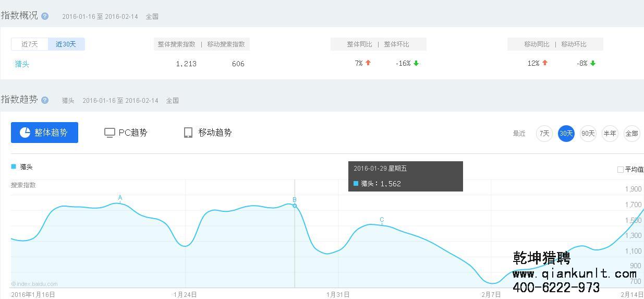Viewport: 644px width, 299px height.
Task: Click the 移动趋势 tablet icon
Action: [188, 133]
